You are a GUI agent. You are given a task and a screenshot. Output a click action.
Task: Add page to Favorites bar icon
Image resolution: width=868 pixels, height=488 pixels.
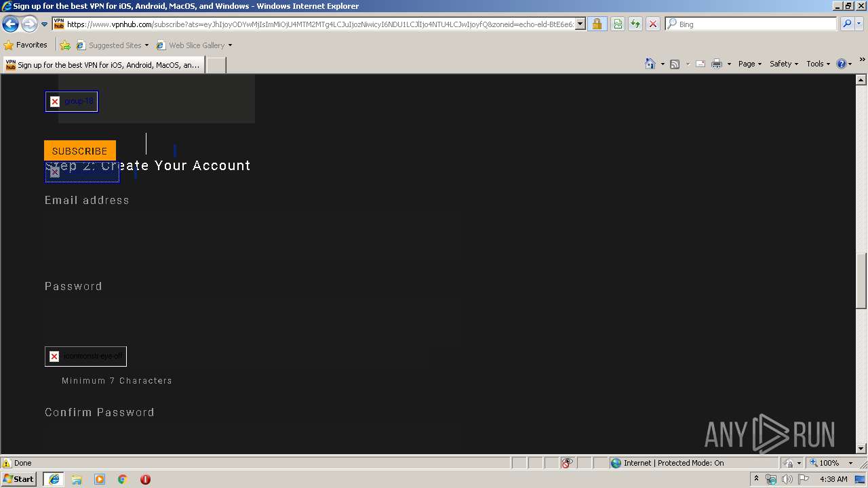tap(65, 45)
